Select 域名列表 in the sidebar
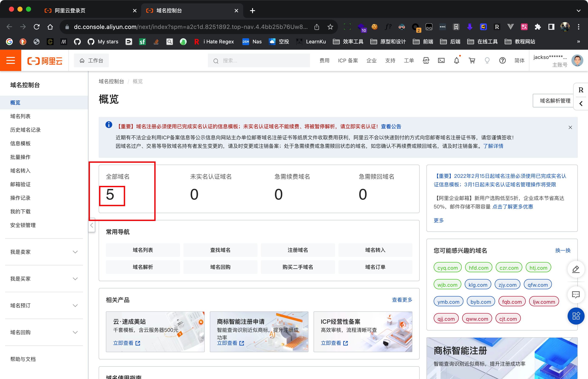588x379 pixels. tap(20, 116)
